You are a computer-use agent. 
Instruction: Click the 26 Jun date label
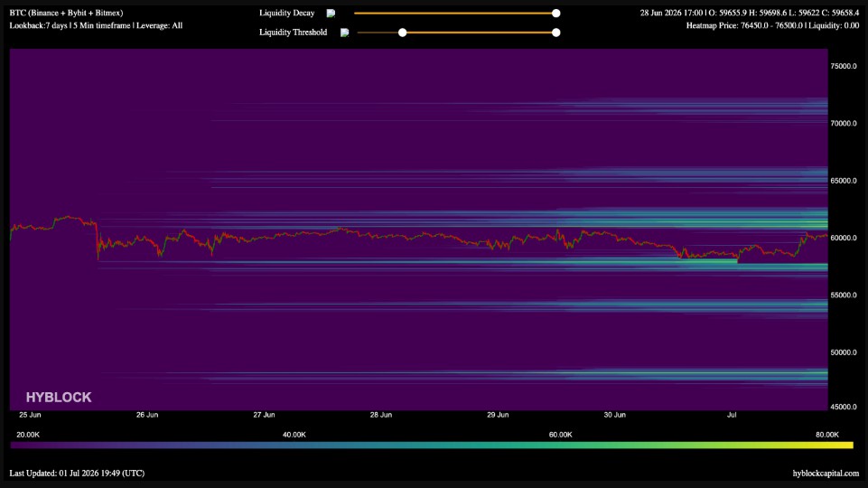coord(147,415)
